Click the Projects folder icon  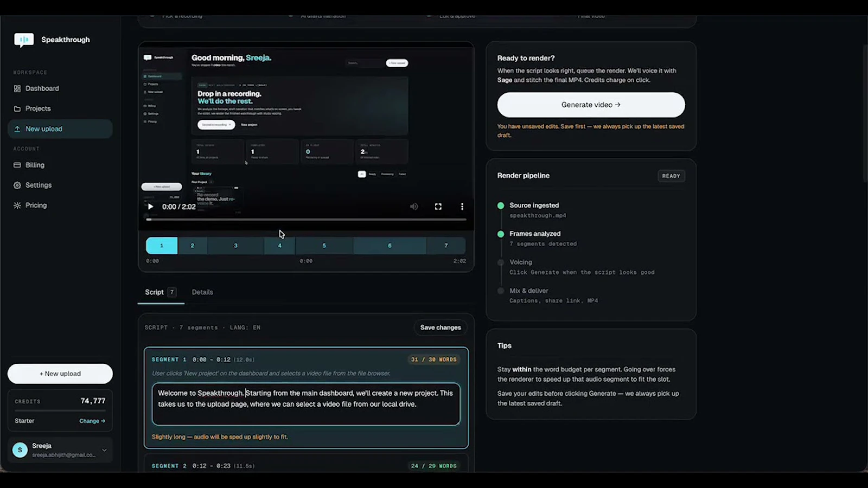pos(17,108)
